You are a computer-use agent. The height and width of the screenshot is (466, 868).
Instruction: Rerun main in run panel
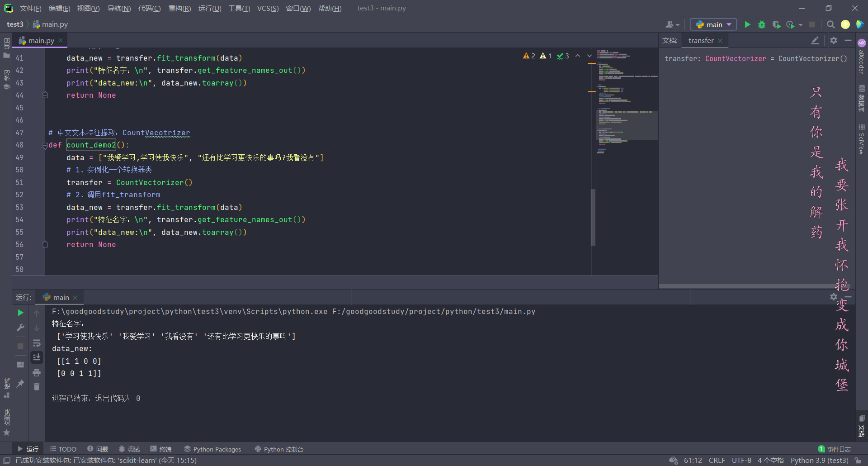[20, 313]
